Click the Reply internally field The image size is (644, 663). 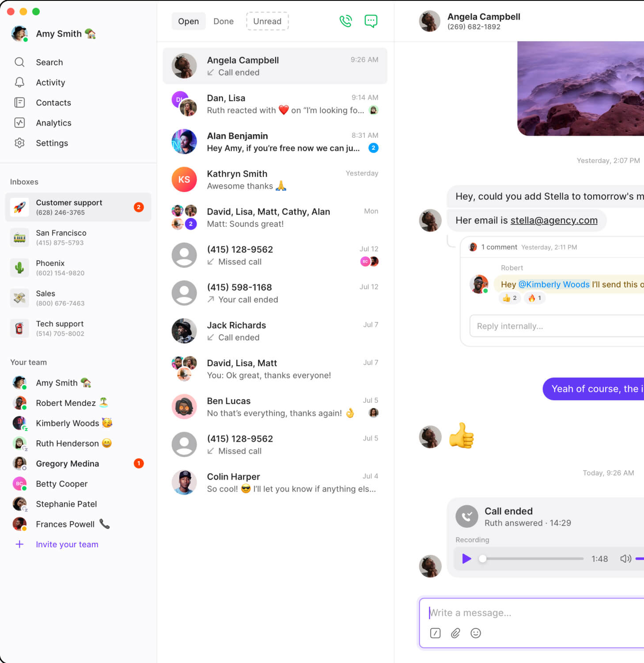pyautogui.click(x=557, y=326)
